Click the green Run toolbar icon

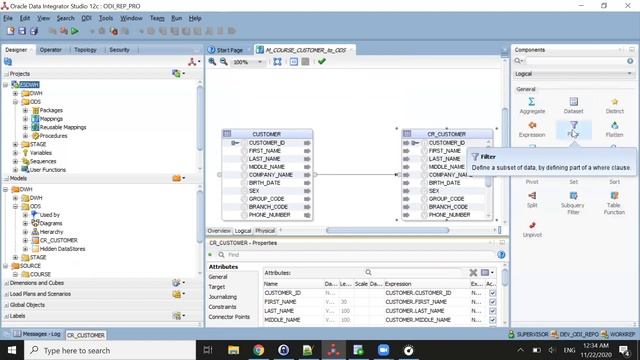click(x=75, y=31)
